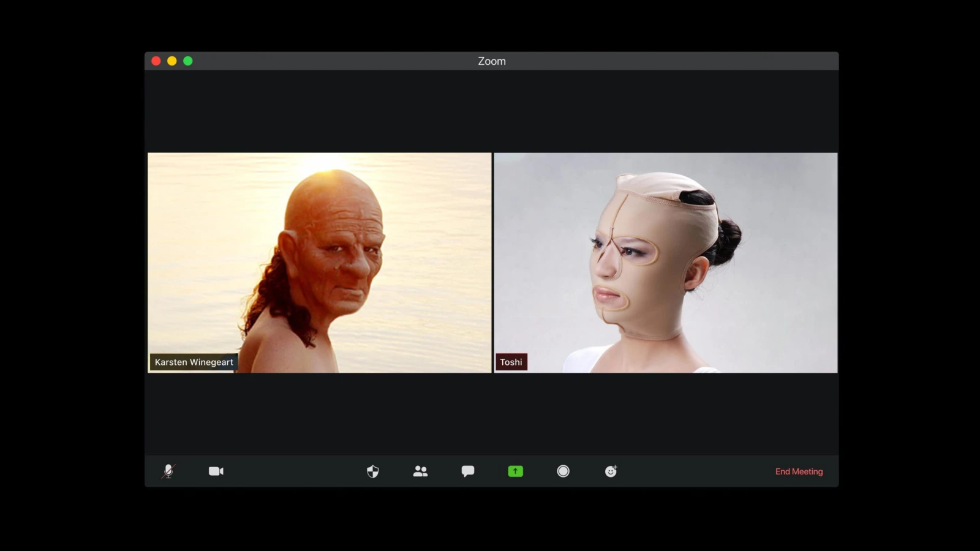This screenshot has width=980, height=551.
Task: Start recording with the Record icon
Action: pyautogui.click(x=563, y=471)
